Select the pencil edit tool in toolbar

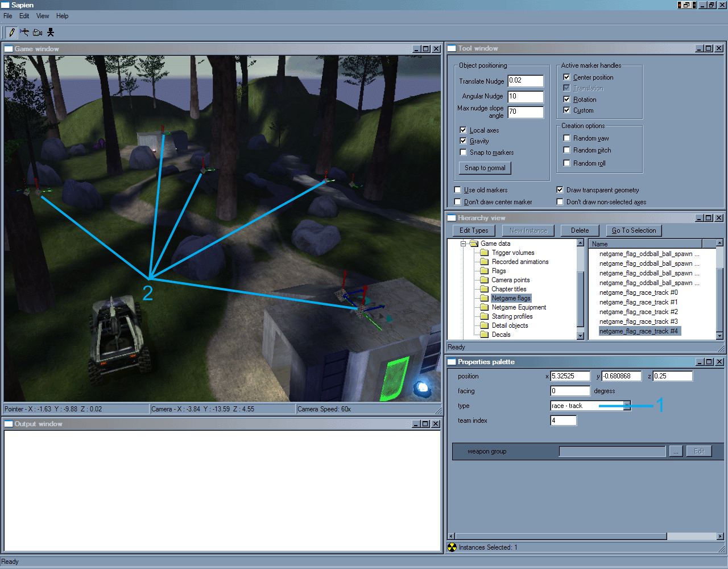coord(12,32)
